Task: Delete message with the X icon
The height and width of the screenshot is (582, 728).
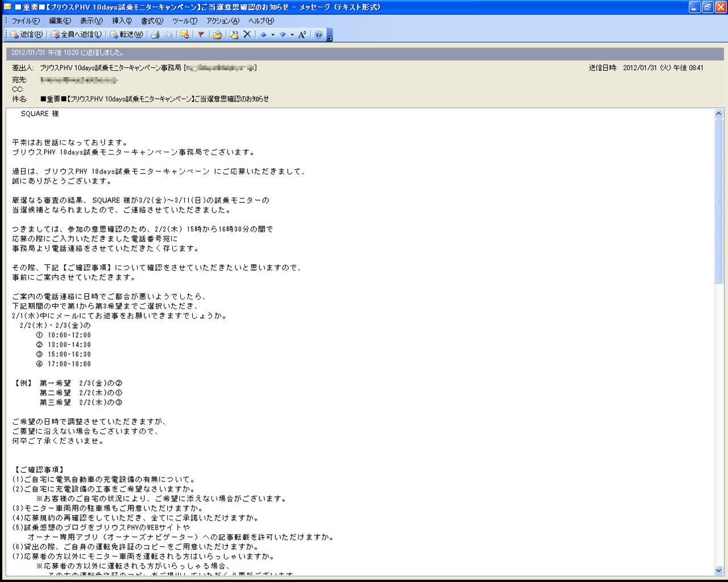Action: click(x=247, y=35)
